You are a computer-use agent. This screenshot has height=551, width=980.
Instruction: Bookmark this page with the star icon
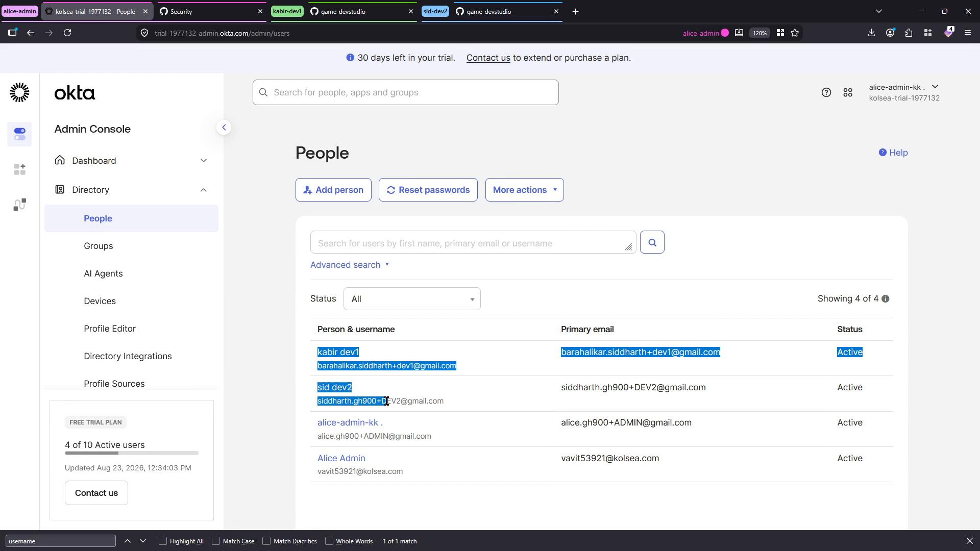click(795, 33)
